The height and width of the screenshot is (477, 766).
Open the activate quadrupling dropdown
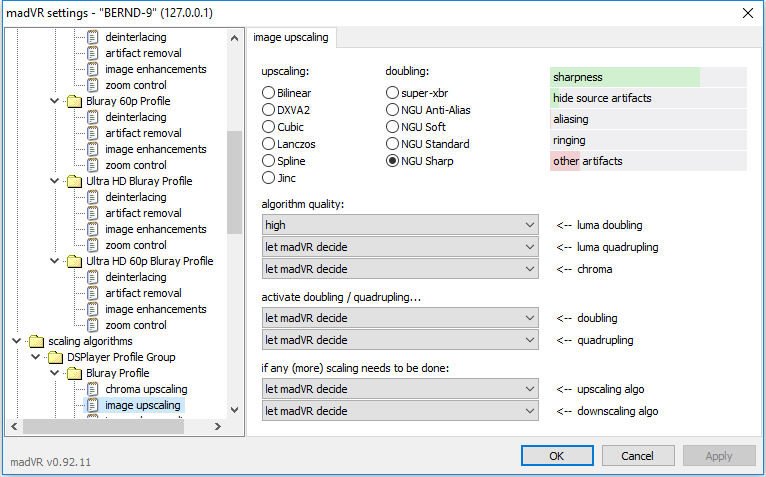400,340
